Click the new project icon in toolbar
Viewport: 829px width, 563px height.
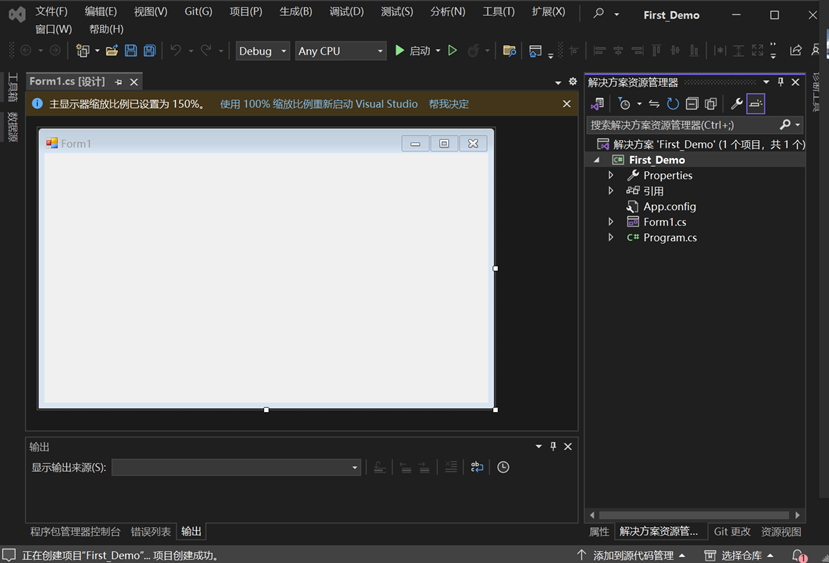click(x=83, y=51)
